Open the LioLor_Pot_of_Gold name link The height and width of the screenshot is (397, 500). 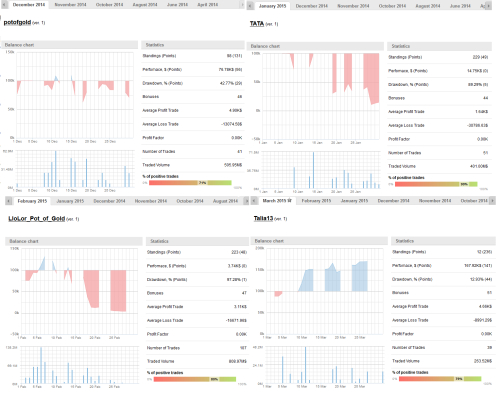click(37, 219)
